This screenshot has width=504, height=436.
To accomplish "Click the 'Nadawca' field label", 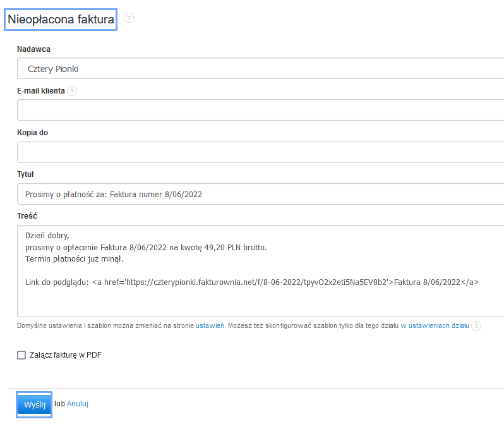I will click(x=33, y=49).
